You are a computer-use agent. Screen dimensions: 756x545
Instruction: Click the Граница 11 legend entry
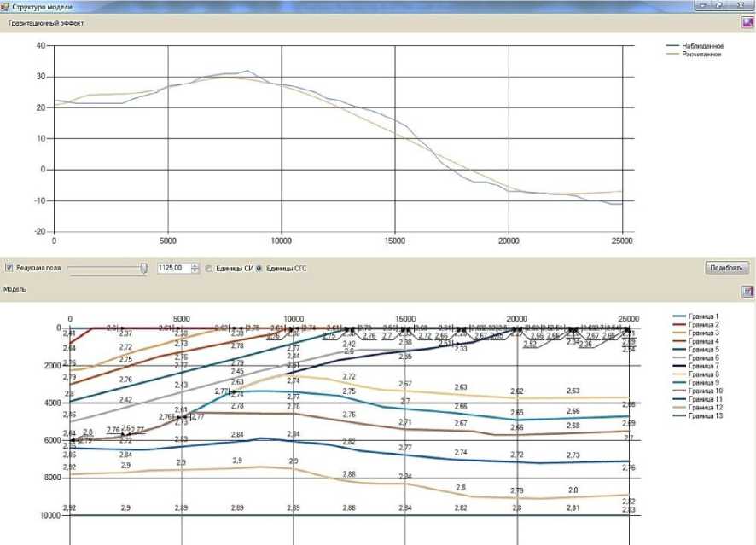tap(698, 399)
